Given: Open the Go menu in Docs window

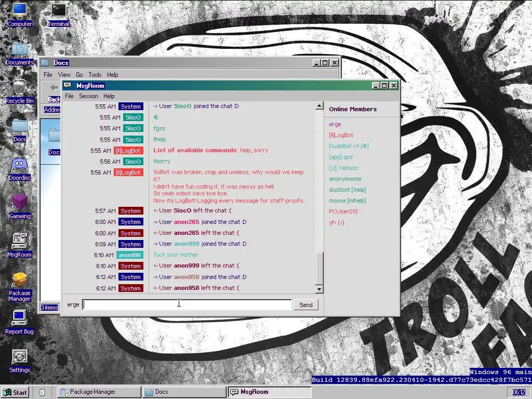Looking at the screenshot, I should 79,75.
